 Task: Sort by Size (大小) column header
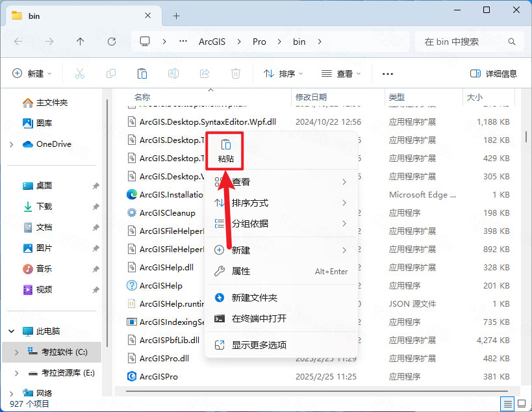(x=475, y=97)
